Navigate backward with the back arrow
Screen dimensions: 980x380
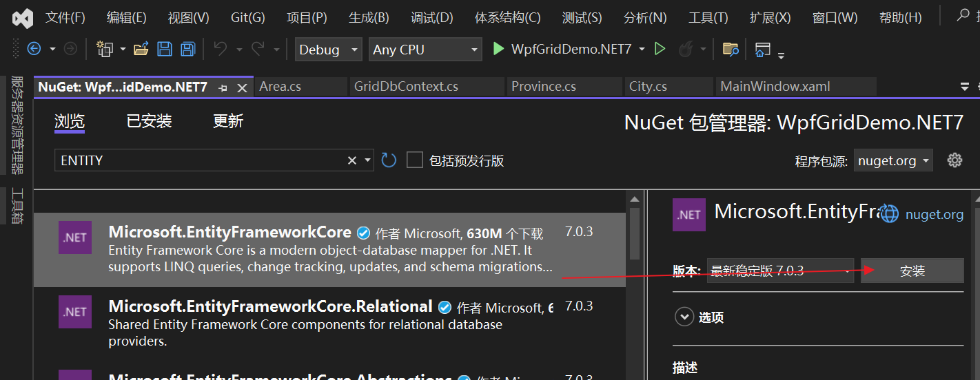34,49
